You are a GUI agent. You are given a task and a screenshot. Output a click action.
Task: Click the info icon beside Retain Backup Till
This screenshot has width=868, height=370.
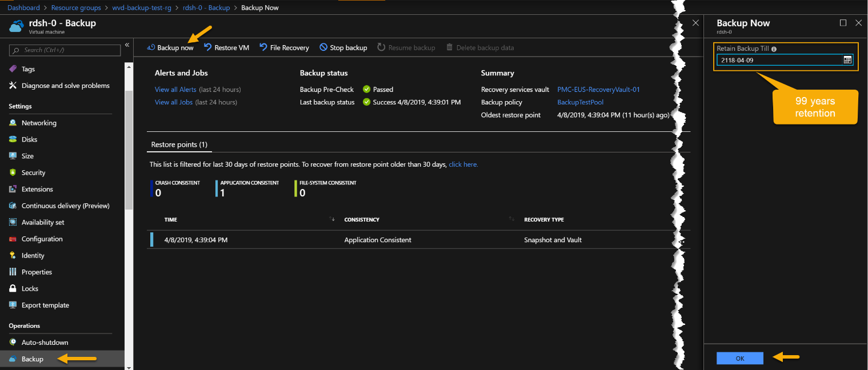[x=774, y=49]
